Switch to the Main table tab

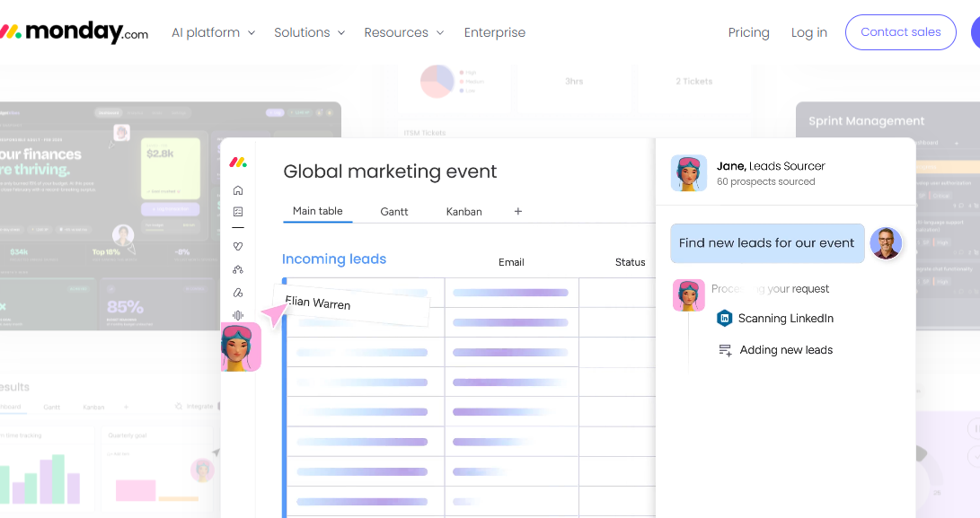pos(317,211)
